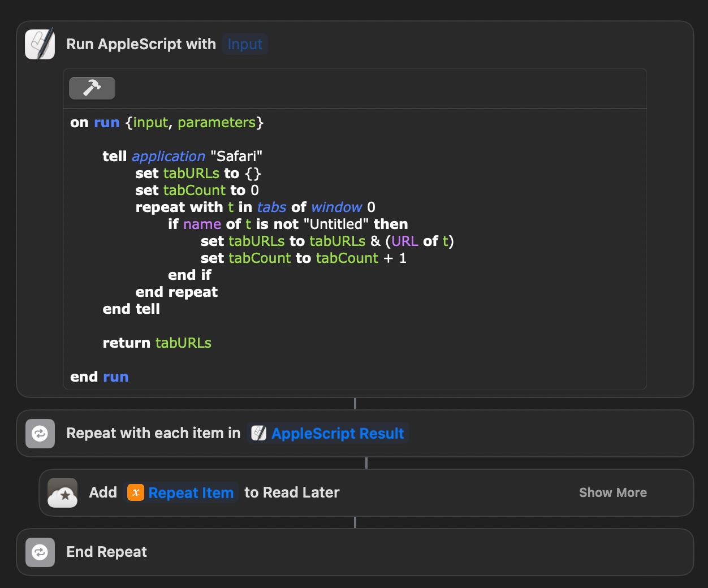Click the 'to Read Later' text
Viewport: 708px width, 588px height.
pyautogui.click(x=292, y=493)
